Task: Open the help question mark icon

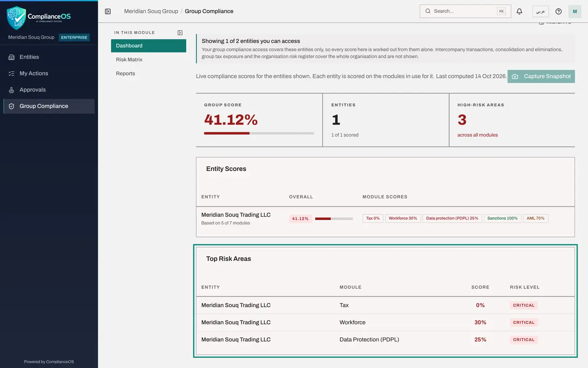Action: [559, 11]
